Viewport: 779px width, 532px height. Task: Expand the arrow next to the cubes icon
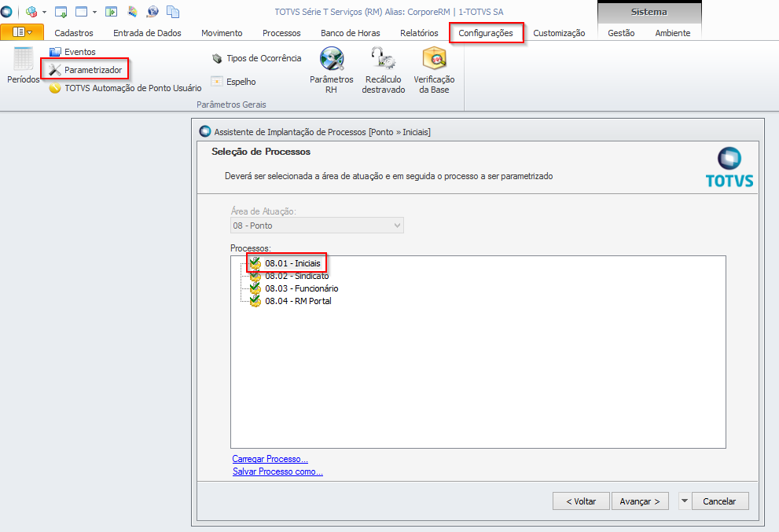(44, 12)
